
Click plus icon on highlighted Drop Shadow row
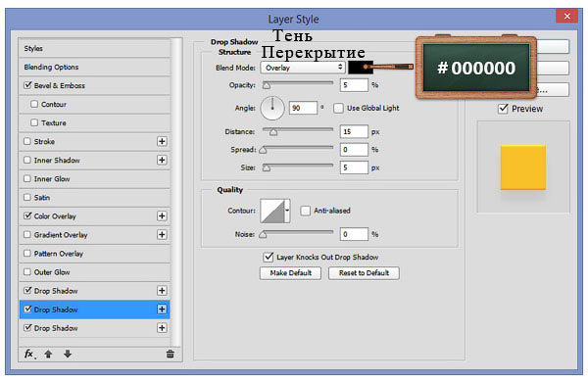[x=162, y=310]
